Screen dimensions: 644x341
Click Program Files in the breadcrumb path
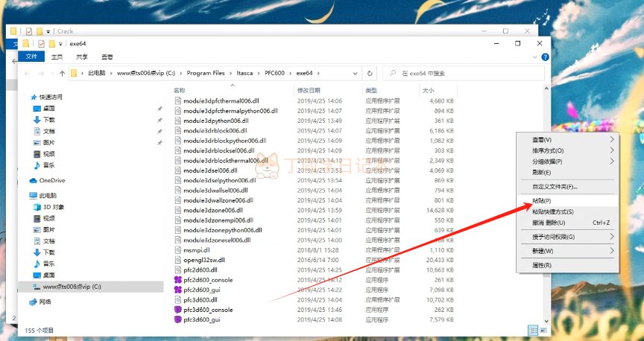pyautogui.click(x=206, y=73)
